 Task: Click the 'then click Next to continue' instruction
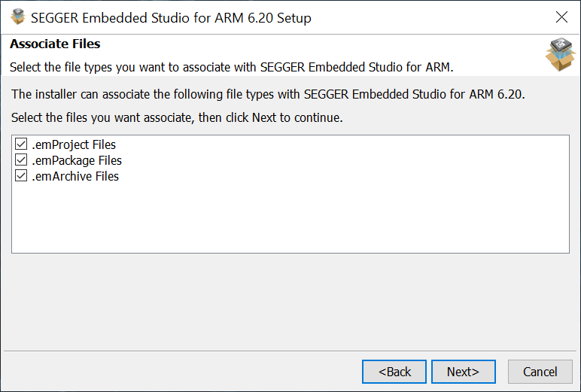click(x=271, y=118)
